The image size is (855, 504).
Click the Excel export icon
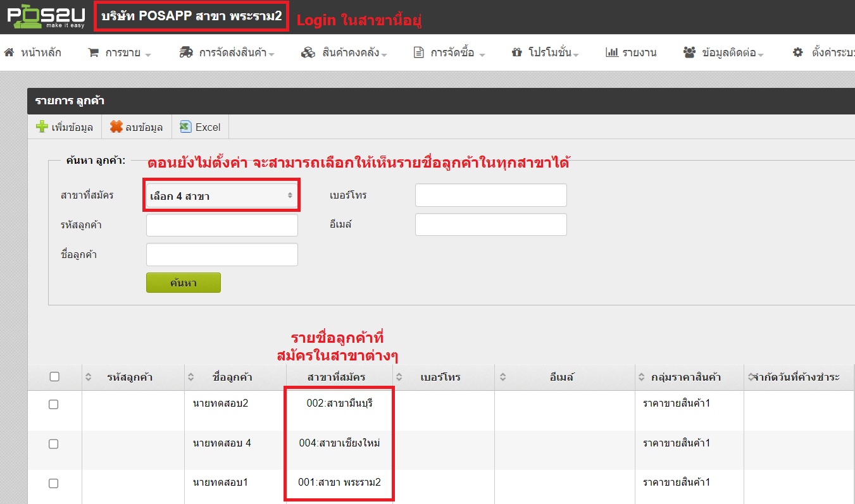pyautogui.click(x=185, y=127)
